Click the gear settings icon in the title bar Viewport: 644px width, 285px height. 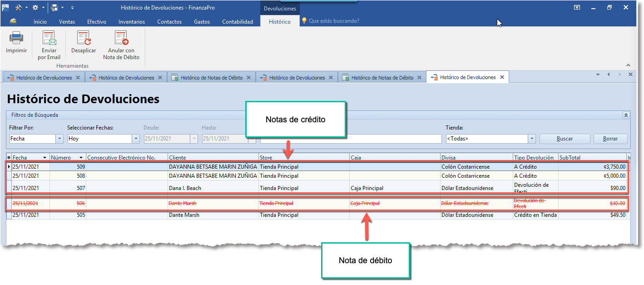[35, 7]
